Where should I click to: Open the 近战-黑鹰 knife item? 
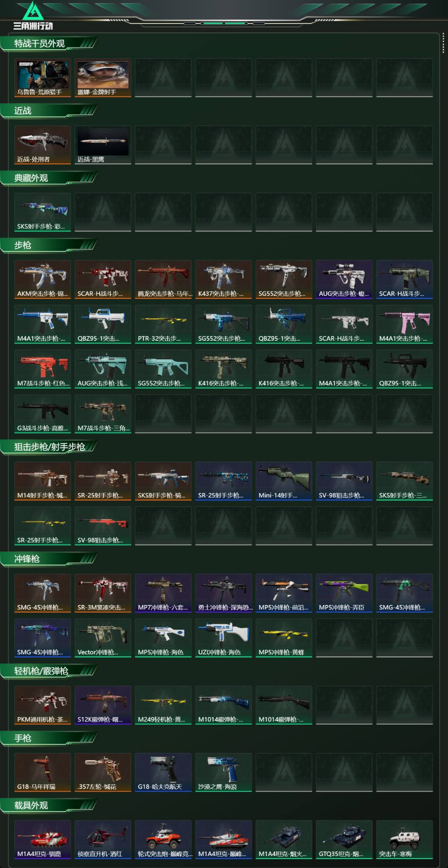(103, 145)
